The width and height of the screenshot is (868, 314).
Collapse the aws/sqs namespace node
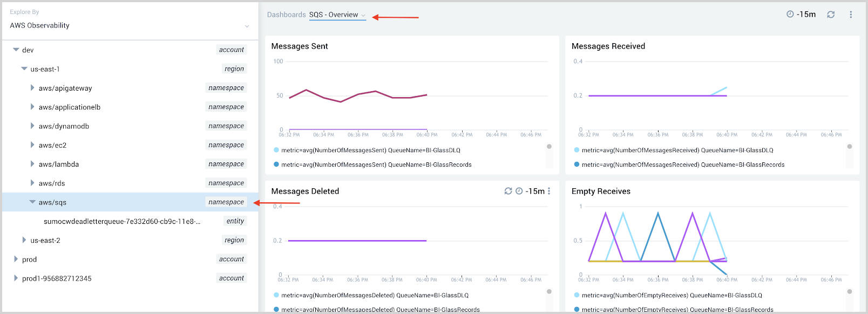[32, 202]
